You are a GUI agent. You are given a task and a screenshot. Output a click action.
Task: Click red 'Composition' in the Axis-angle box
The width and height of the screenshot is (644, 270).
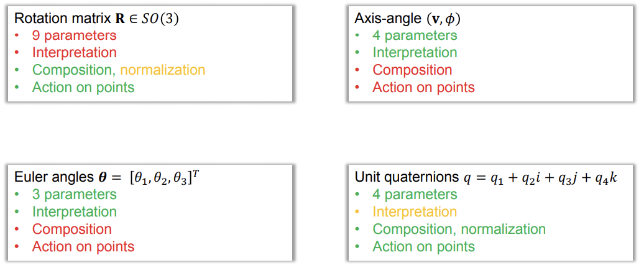point(412,70)
